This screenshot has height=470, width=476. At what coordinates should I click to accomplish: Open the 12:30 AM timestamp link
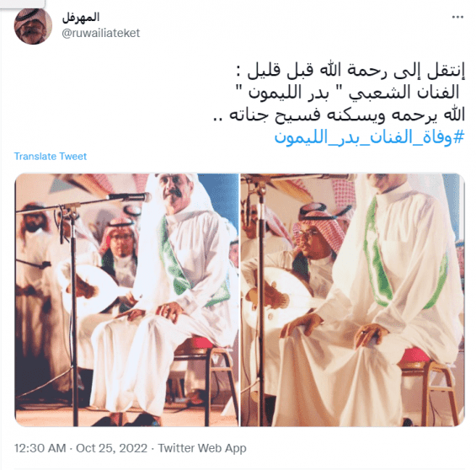[40, 448]
